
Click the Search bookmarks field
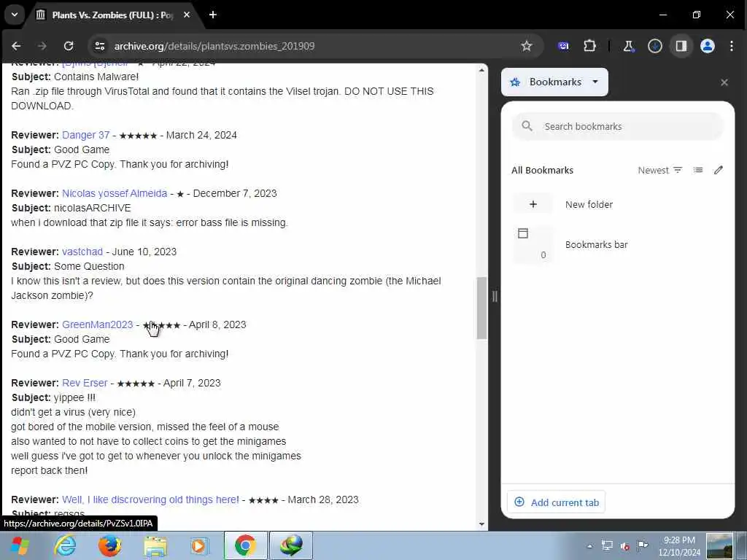618,126
